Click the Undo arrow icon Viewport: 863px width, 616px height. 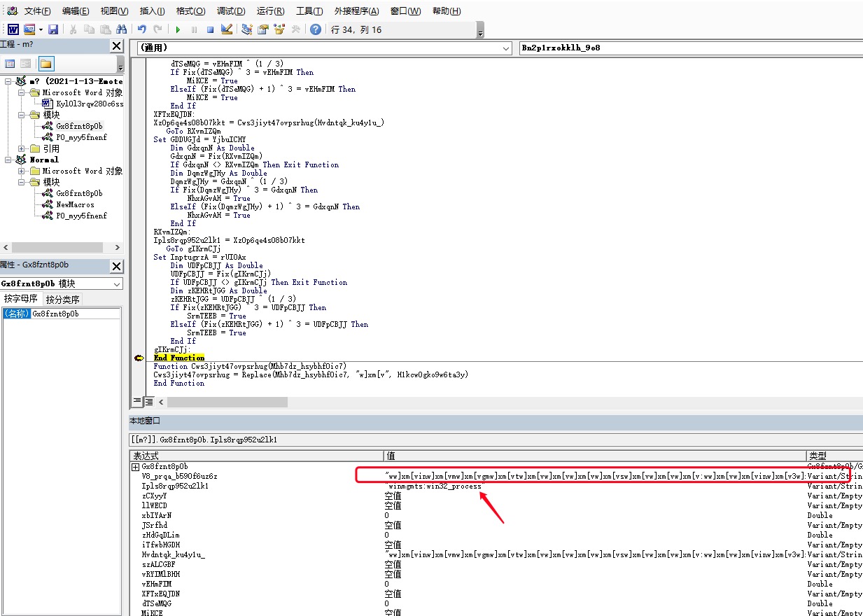pos(141,29)
